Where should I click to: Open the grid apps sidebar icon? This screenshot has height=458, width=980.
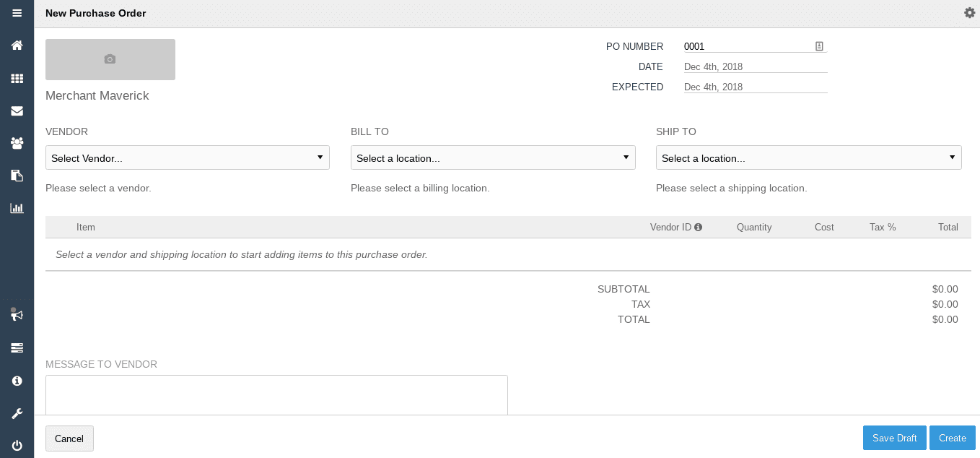pos(17,79)
